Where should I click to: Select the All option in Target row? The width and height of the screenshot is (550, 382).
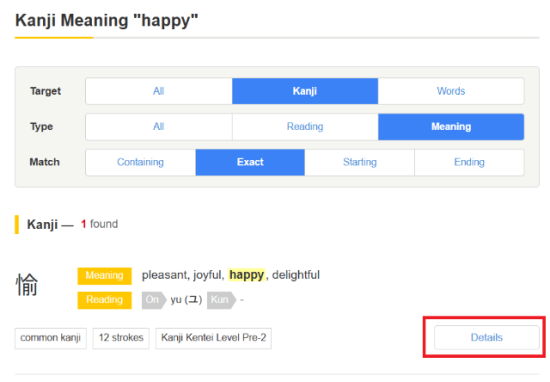tap(159, 91)
